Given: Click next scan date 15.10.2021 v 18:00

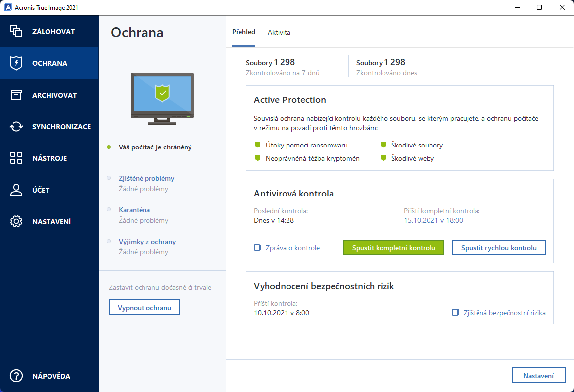Looking at the screenshot, I should tap(433, 220).
